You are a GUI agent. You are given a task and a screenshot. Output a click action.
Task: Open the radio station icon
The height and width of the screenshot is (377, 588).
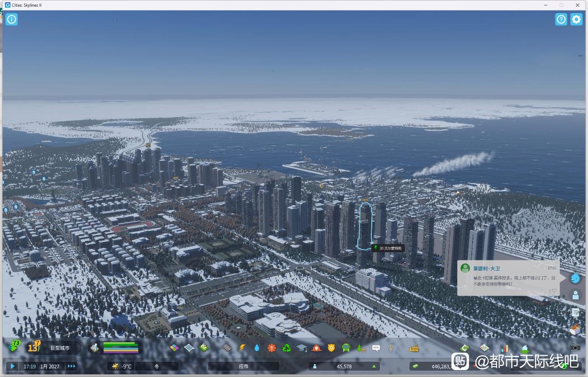[575, 329]
